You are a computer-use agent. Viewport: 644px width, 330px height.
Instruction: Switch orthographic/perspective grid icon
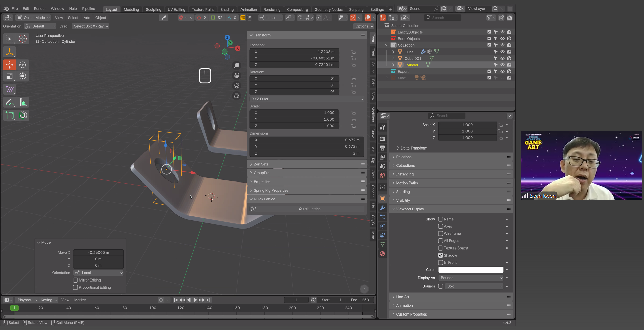click(237, 96)
